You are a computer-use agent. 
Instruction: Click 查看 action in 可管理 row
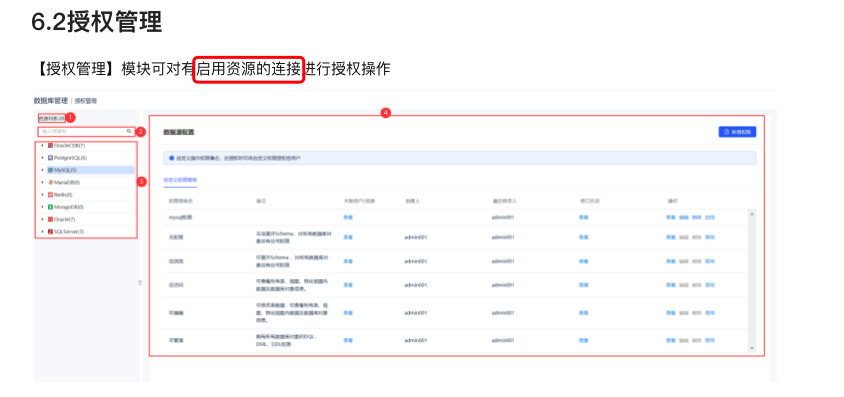coord(671,341)
